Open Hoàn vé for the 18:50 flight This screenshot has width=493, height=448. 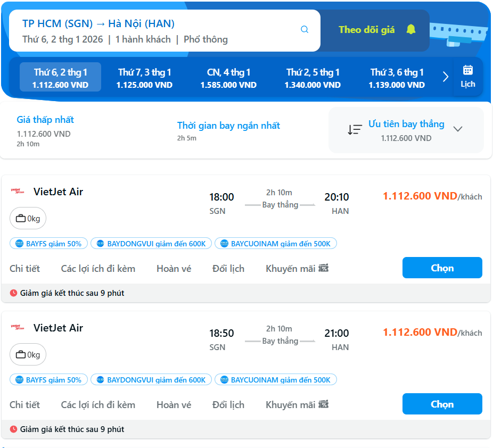click(174, 405)
